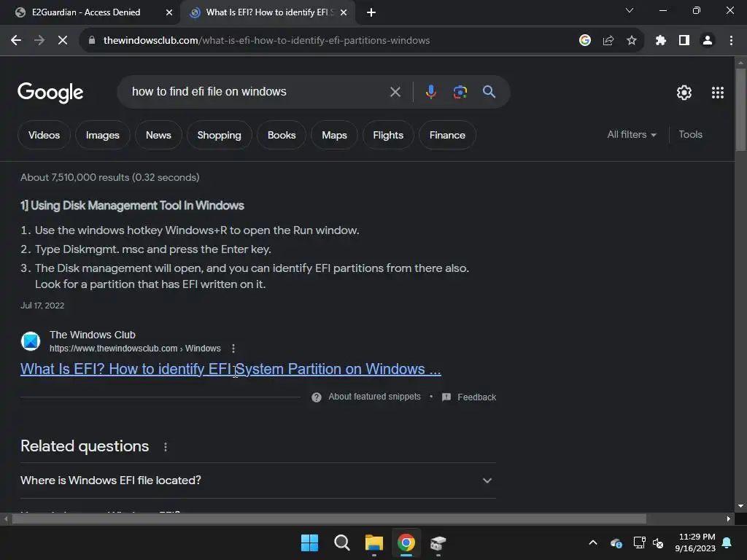This screenshot has width=747, height=560.
Task: Click 'About 7,510,000 results' text
Action: coord(109,177)
